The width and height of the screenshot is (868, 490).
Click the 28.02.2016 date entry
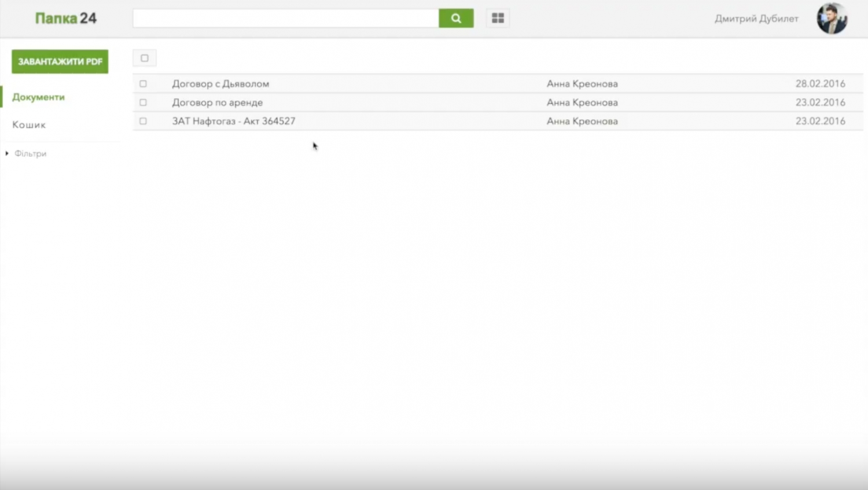(x=820, y=84)
